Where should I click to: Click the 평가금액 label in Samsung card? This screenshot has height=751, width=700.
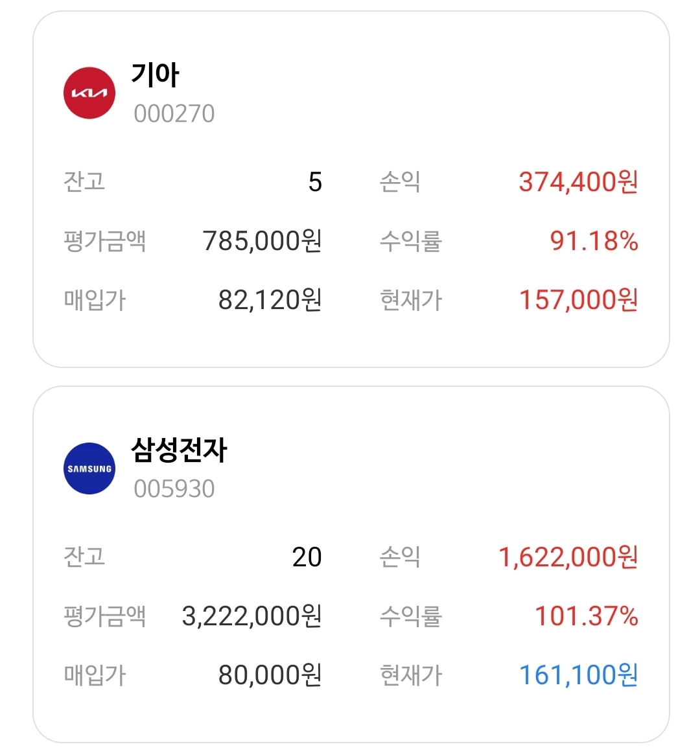[104, 616]
